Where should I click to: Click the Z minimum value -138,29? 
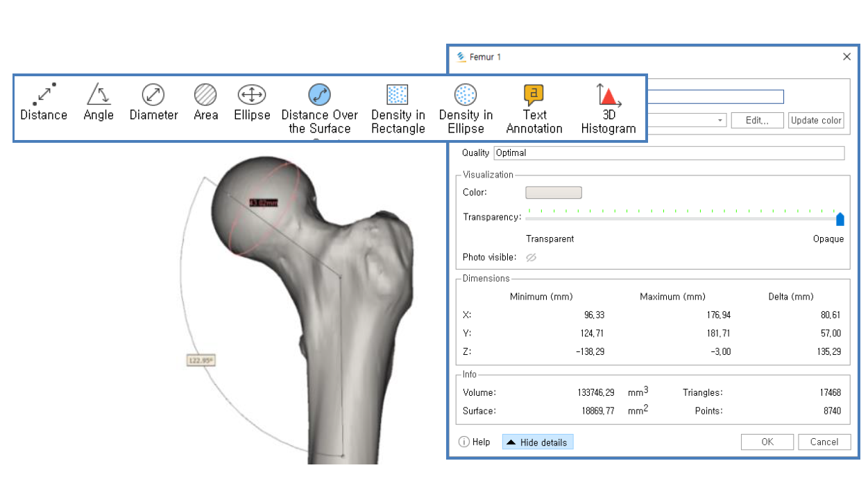(x=590, y=352)
